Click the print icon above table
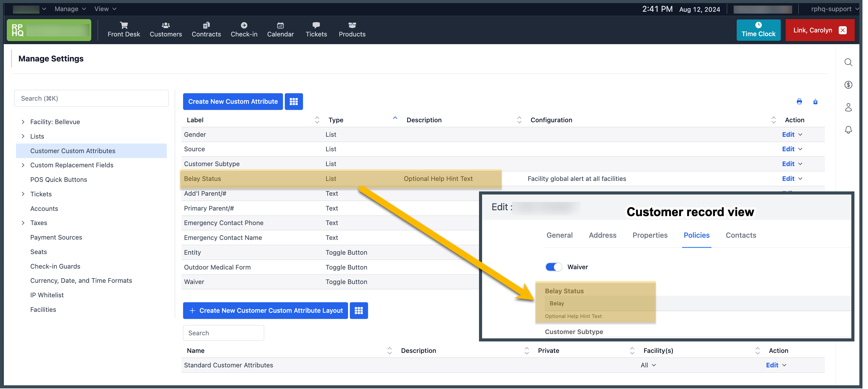This screenshot has width=868, height=389. [799, 102]
